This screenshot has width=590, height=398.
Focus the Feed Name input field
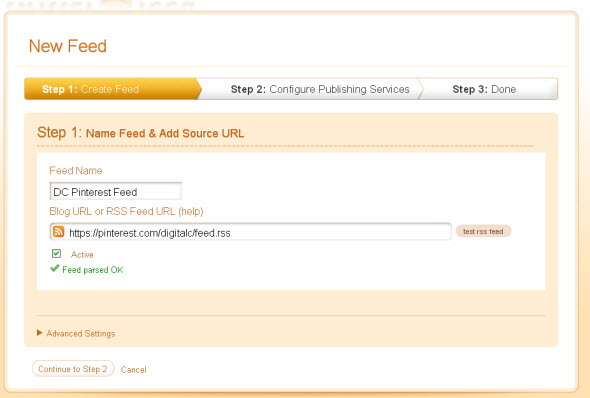116,191
